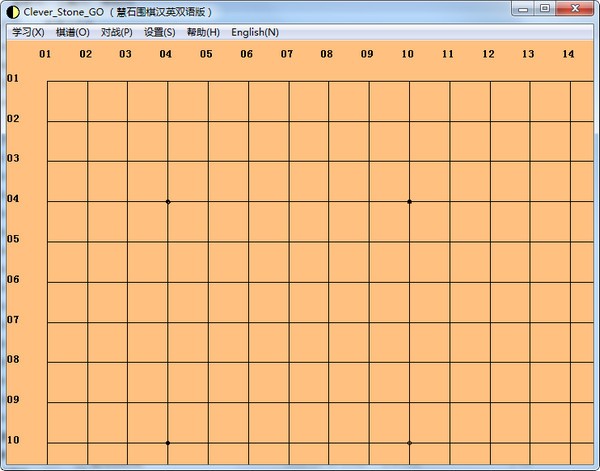Minimize the Clever_Stone_GO window
Image resolution: width=600 pixels, height=471 pixels.
coord(523,8)
